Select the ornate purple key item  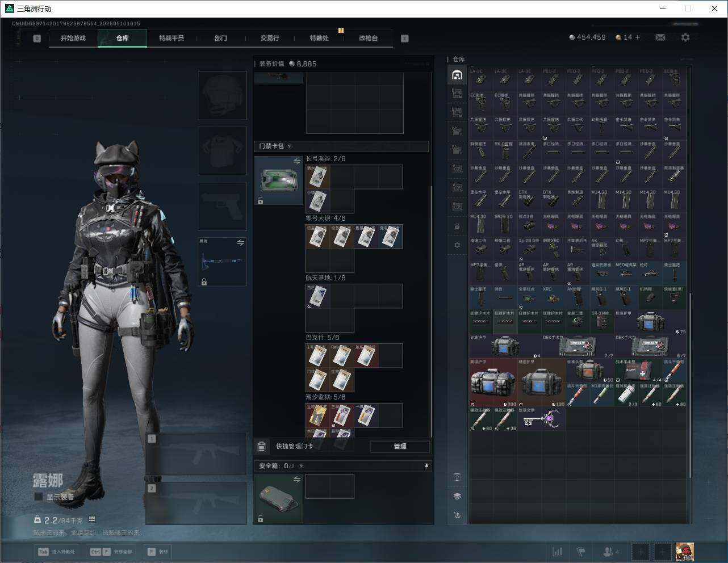pos(542,419)
